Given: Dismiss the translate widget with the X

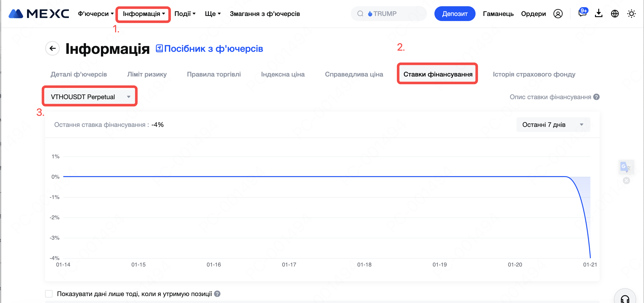Looking at the screenshot, I should [626, 181].
